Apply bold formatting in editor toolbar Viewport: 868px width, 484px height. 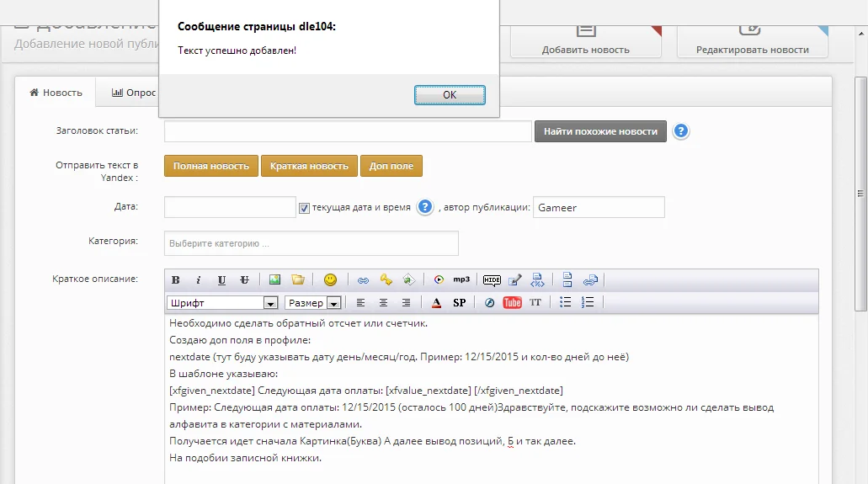tap(175, 279)
